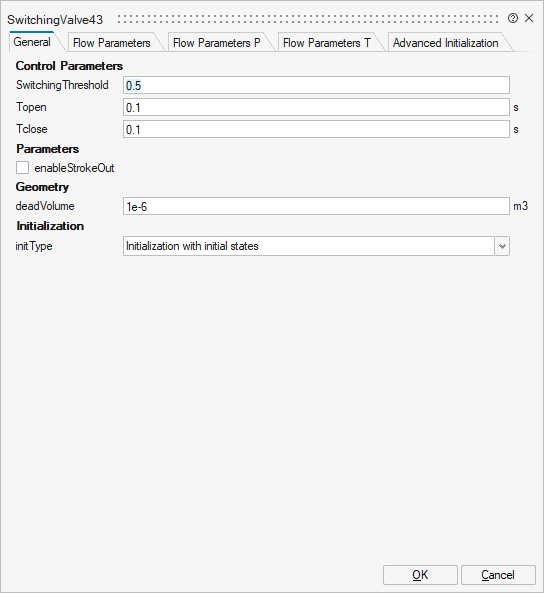Close the SwitchingValve43 dialog
Image resolution: width=544 pixels, height=593 pixels.
coord(529,18)
